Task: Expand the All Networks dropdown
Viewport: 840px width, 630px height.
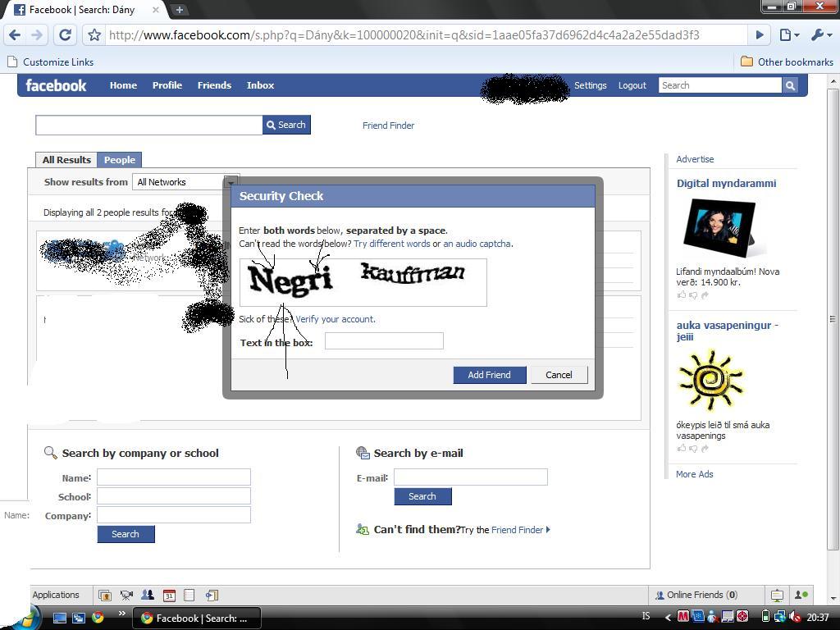Action: coord(185,182)
